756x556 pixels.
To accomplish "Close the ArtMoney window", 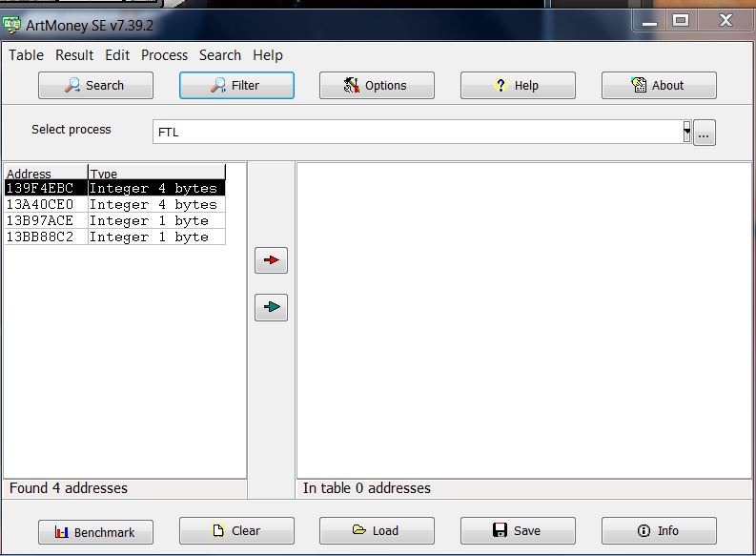I will click(725, 21).
